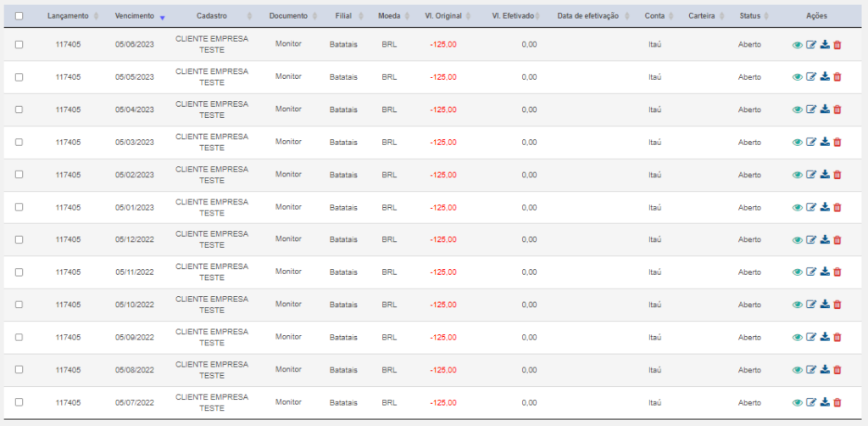Toggle the select-all checkbox in header
The height and width of the screenshot is (426, 868).
[x=19, y=16]
